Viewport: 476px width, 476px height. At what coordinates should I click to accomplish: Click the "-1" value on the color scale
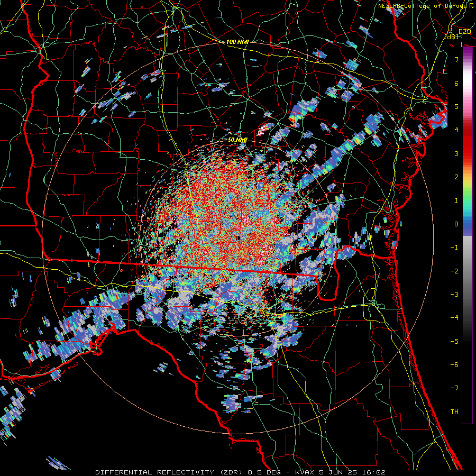click(454, 248)
